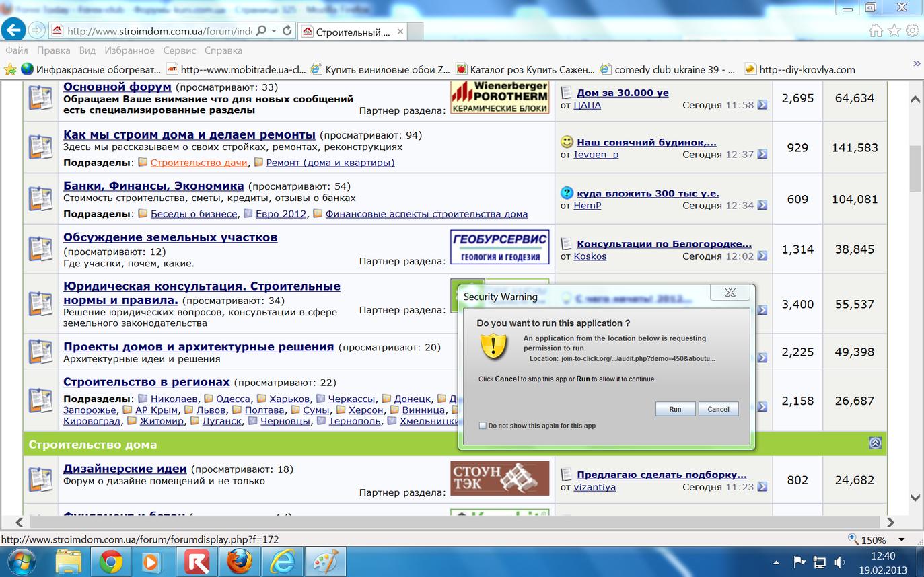924x577 pixels.
Task: Expand the favorites bar overflow chevron
Action: click(916, 63)
